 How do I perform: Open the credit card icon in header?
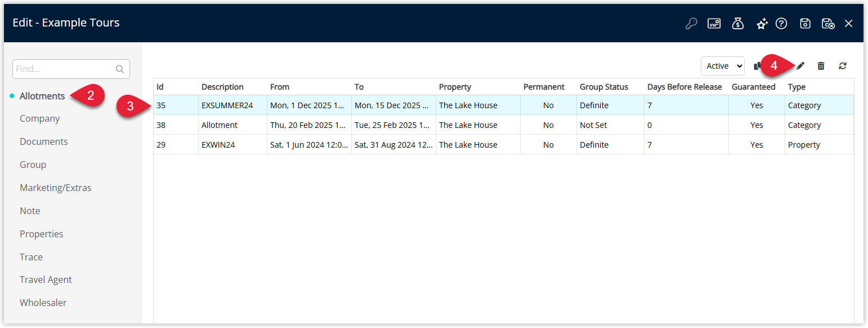[714, 24]
